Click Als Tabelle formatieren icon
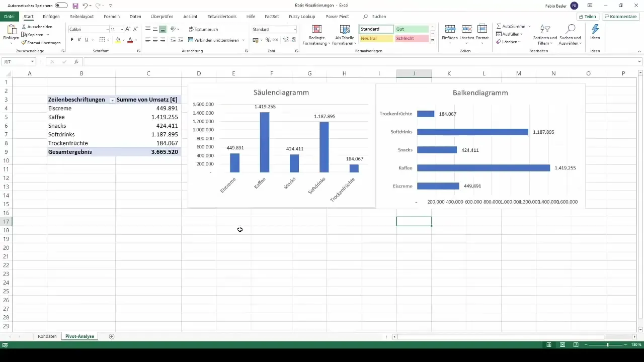Screen dimensions: 644x362 pyautogui.click(x=345, y=30)
